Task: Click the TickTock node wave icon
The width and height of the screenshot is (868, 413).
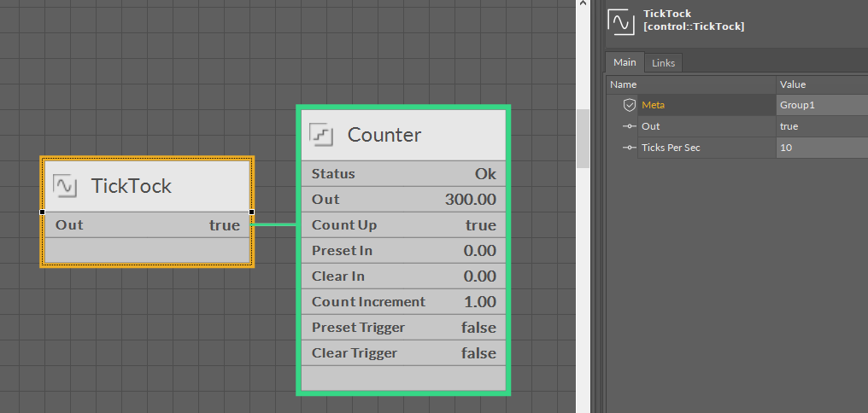Action: click(65, 185)
